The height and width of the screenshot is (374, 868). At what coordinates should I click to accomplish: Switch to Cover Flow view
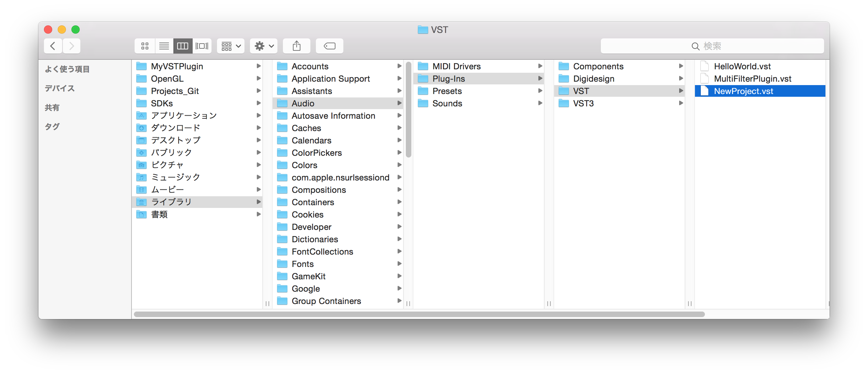tap(202, 46)
